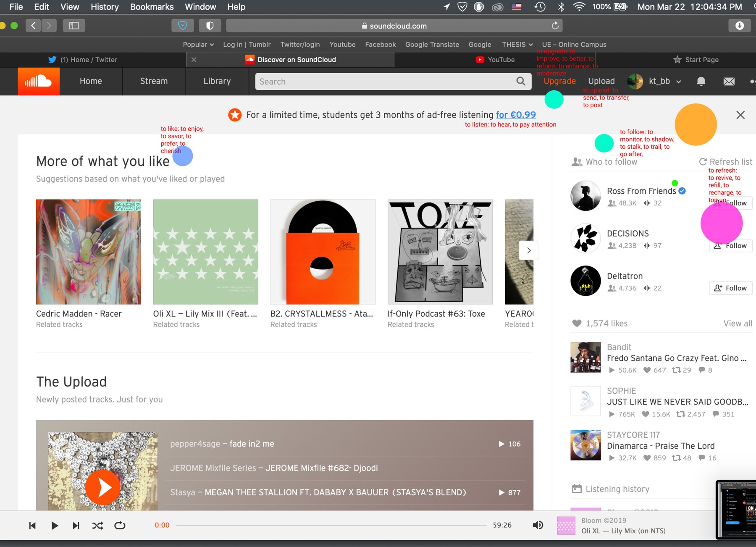This screenshot has width=756, height=547.
Task: Open Fredo Santana Go Crazy track
Action: point(677,358)
